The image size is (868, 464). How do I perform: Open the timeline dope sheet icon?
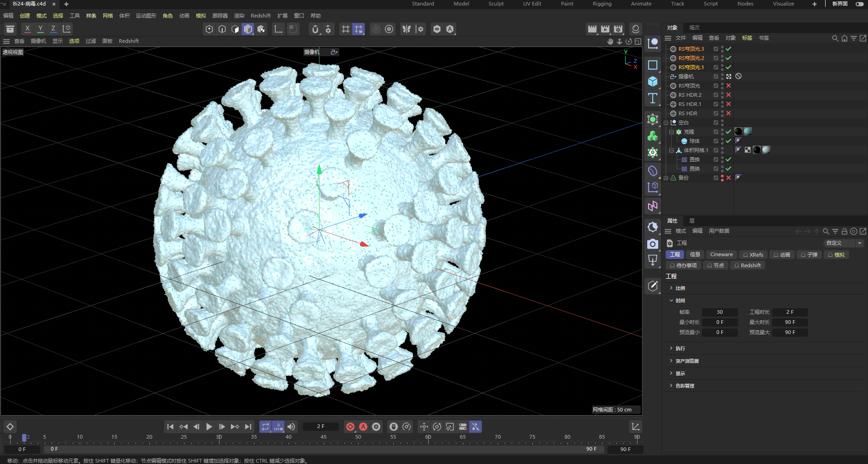coord(636,427)
